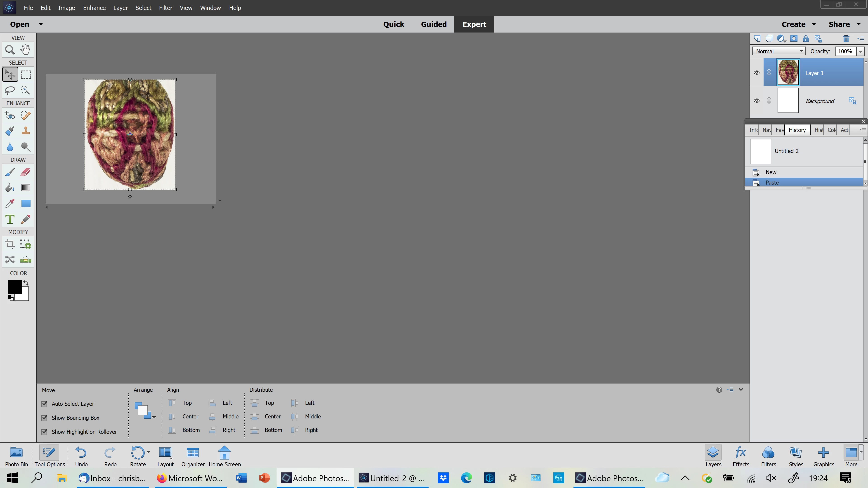Click the Undo button
The height and width of the screenshot is (488, 868).
tap(81, 456)
